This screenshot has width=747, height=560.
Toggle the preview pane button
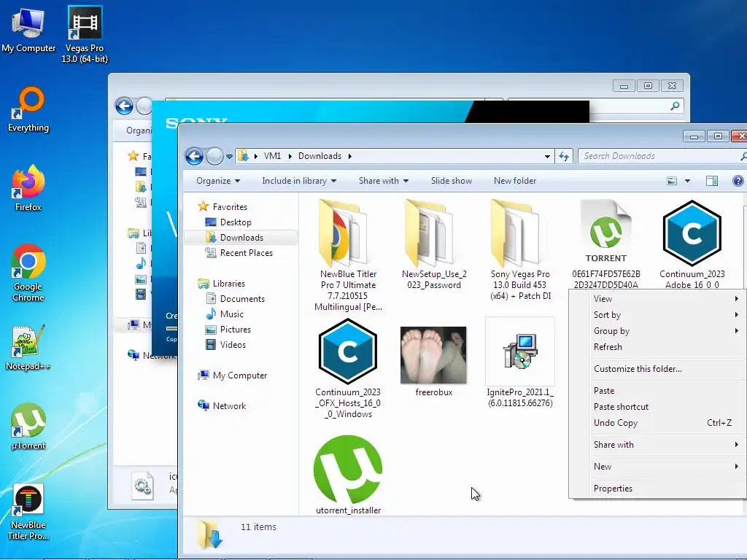pos(712,181)
